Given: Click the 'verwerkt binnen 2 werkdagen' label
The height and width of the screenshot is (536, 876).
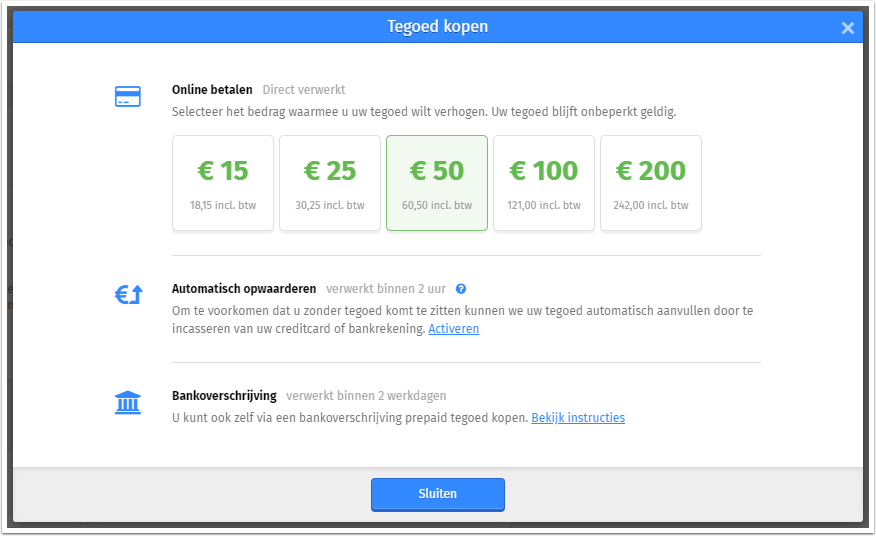Looking at the screenshot, I should (366, 396).
